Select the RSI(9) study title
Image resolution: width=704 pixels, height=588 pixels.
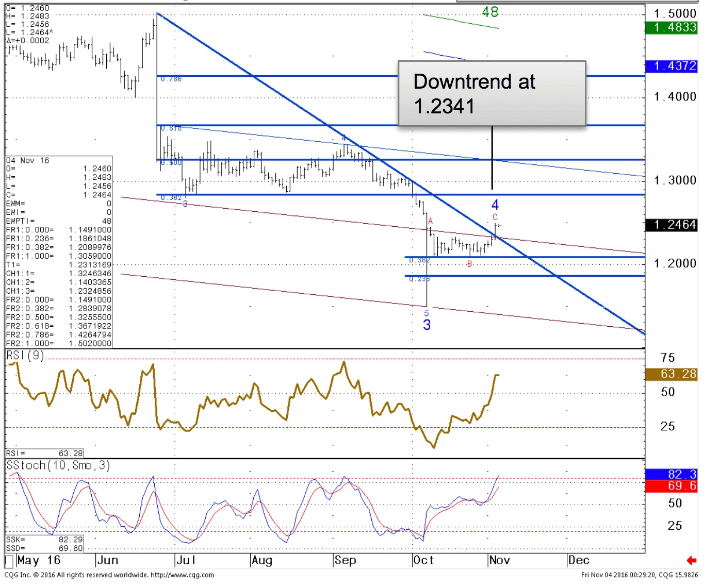pos(25,356)
